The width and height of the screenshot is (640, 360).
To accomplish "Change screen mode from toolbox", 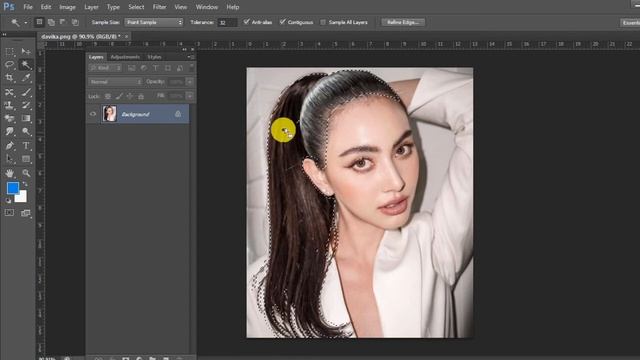I will tap(26, 213).
